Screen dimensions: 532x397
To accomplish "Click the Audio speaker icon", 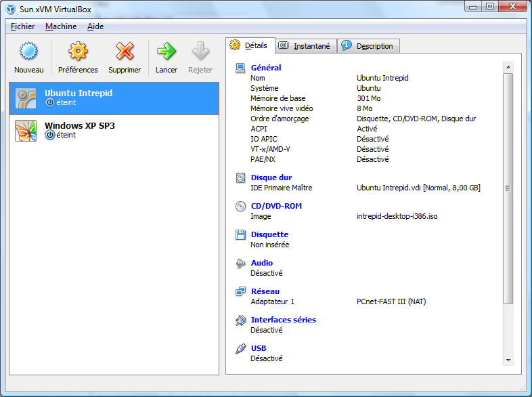I will 240,264.
